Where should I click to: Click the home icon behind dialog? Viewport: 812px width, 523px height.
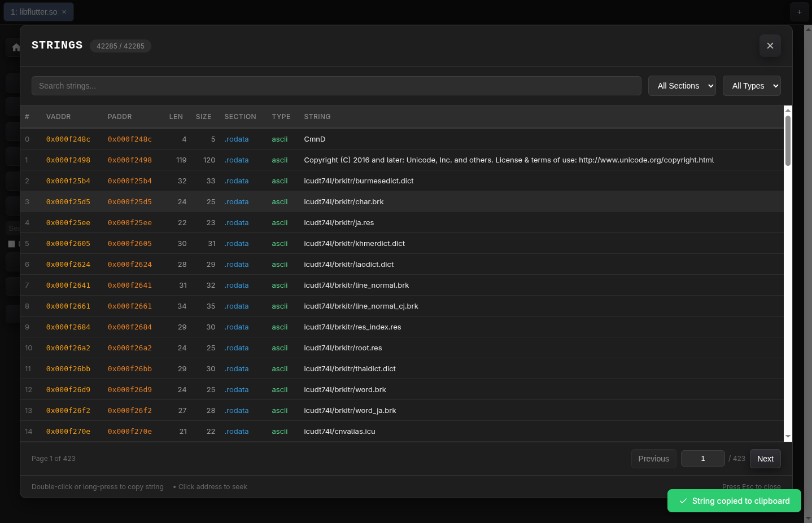point(15,47)
